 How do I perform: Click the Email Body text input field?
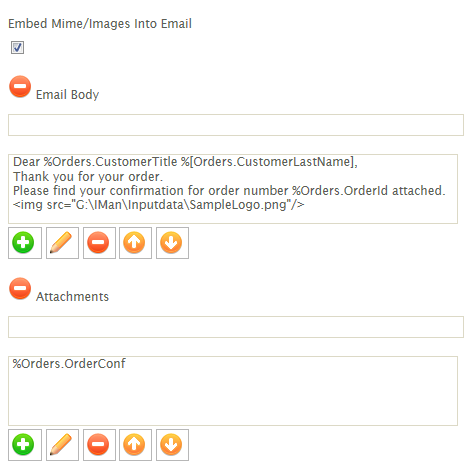click(x=236, y=125)
